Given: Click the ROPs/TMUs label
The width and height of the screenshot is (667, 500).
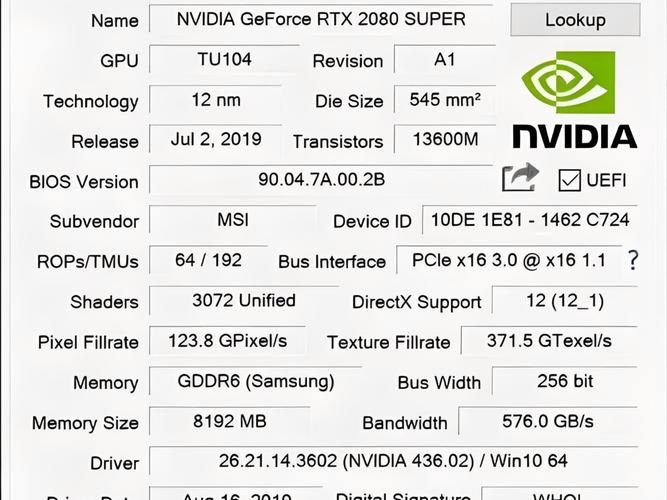Looking at the screenshot, I should [88, 262].
